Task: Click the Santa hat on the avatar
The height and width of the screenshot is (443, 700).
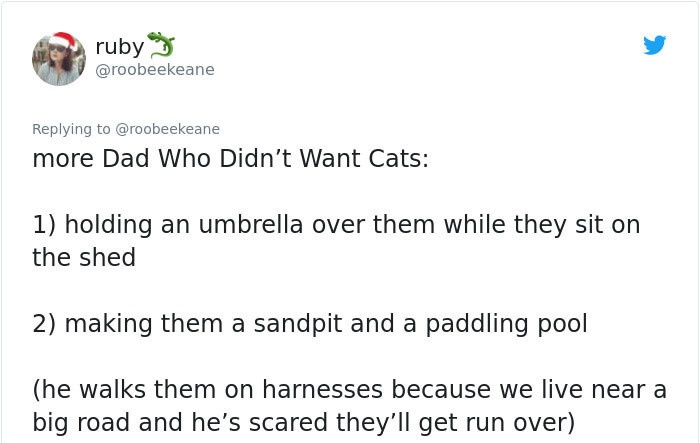Action: click(63, 41)
